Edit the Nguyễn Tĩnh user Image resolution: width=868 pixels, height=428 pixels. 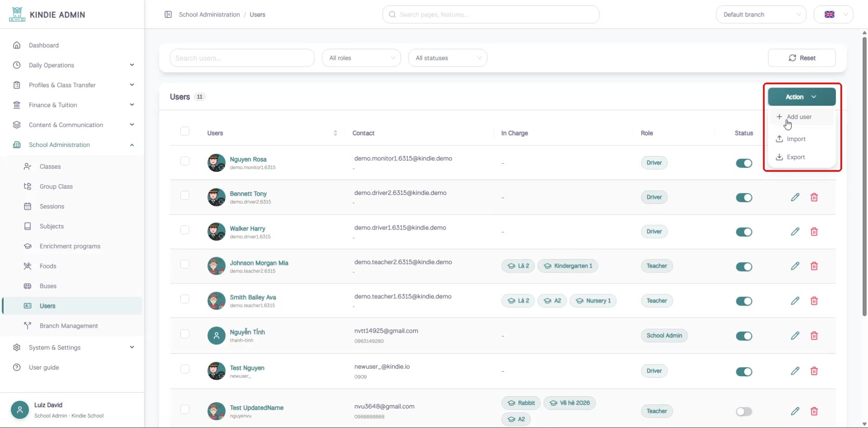click(795, 336)
